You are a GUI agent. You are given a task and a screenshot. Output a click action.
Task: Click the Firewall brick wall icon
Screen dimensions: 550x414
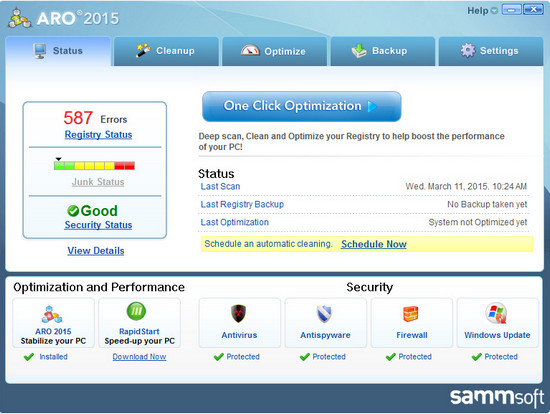410,314
